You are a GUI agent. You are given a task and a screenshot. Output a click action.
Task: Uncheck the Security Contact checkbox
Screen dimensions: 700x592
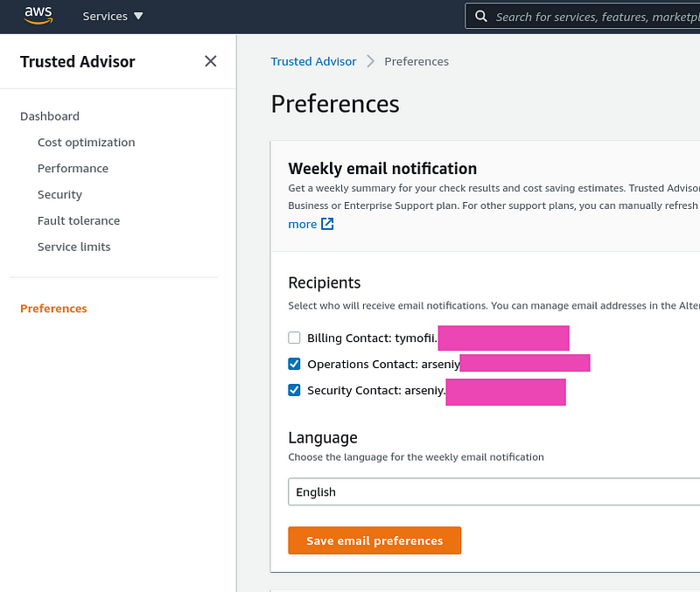(294, 390)
